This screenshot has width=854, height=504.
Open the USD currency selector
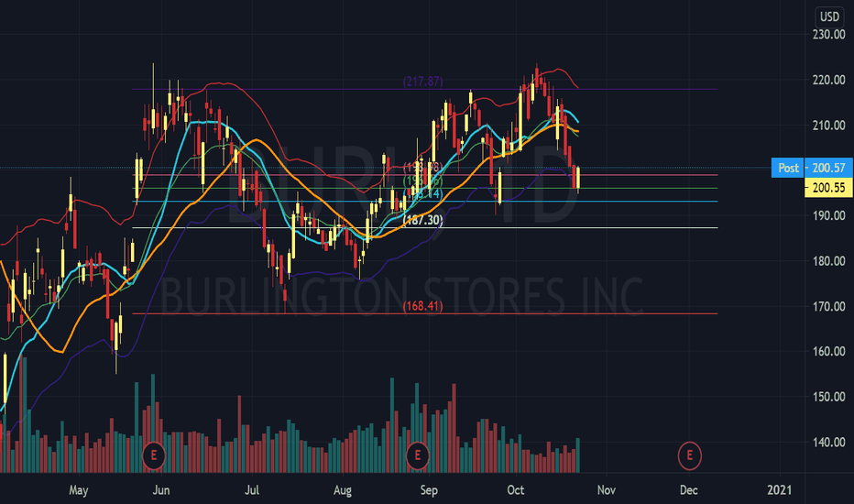tap(829, 16)
